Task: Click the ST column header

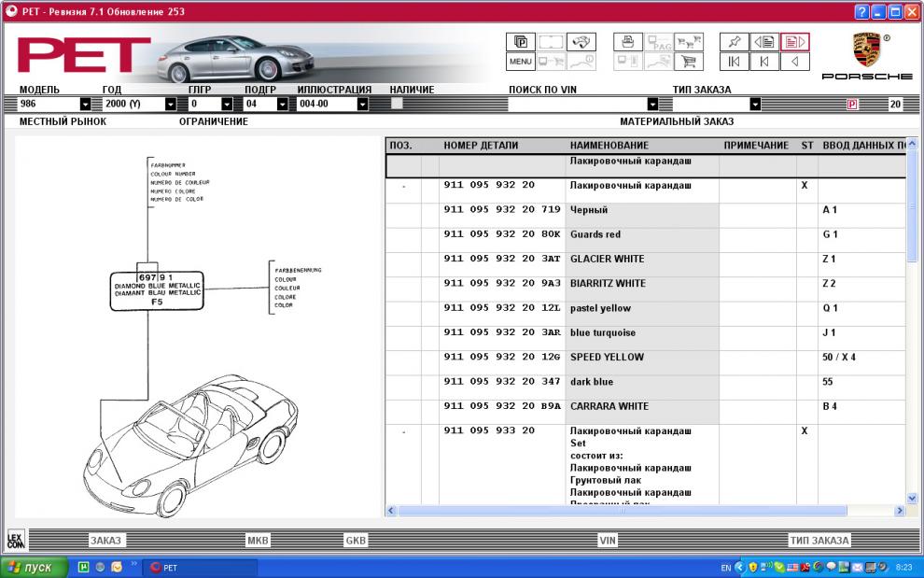Action: [806, 146]
